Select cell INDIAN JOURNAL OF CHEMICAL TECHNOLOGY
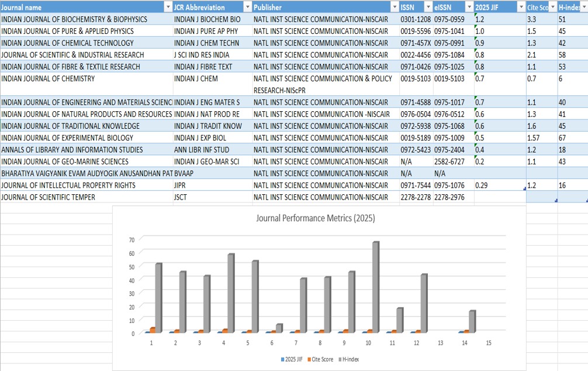Screen dimensions: 588x371 [x=87, y=43]
